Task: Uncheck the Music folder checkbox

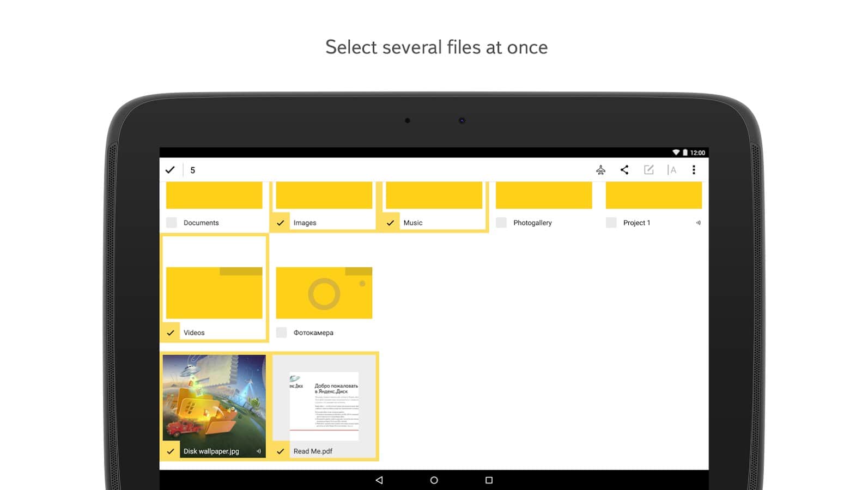Action: (390, 223)
